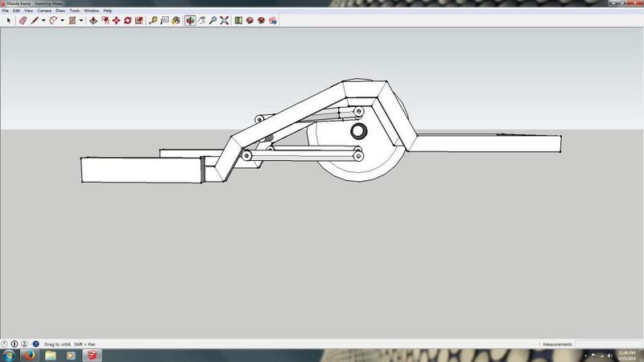
Task: Open the Camera menu
Action: (x=43, y=10)
